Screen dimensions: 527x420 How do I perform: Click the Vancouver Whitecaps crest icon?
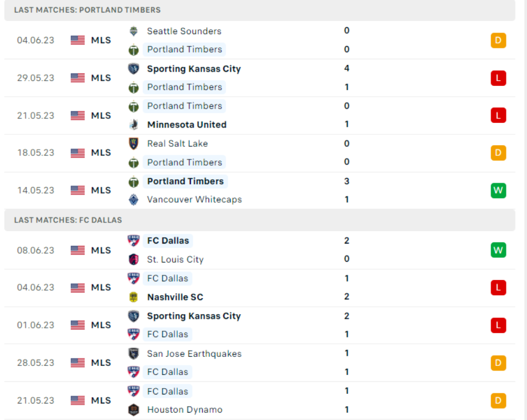pyautogui.click(x=134, y=199)
